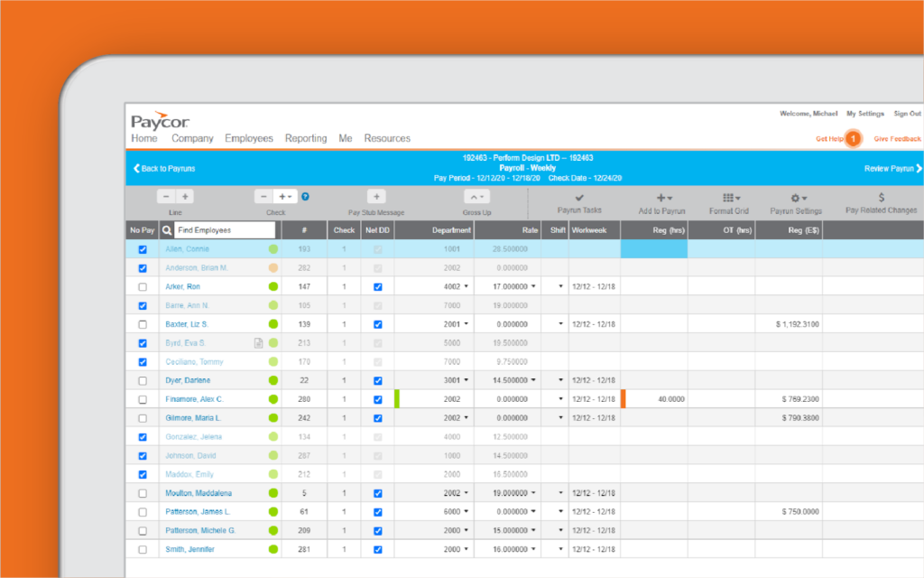Open the Format Grid icon
The height and width of the screenshot is (578, 924).
point(729,195)
